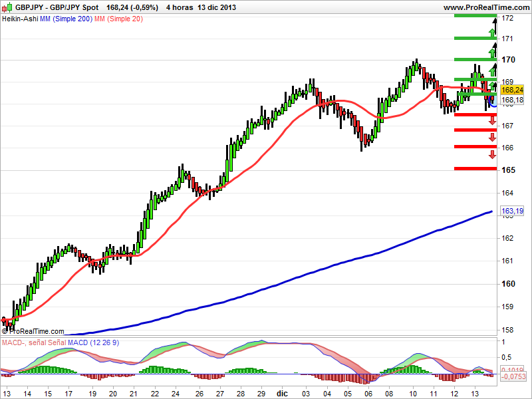The image size is (532, 399).
Task: Click the 171 price axis label
Action: 507,39
